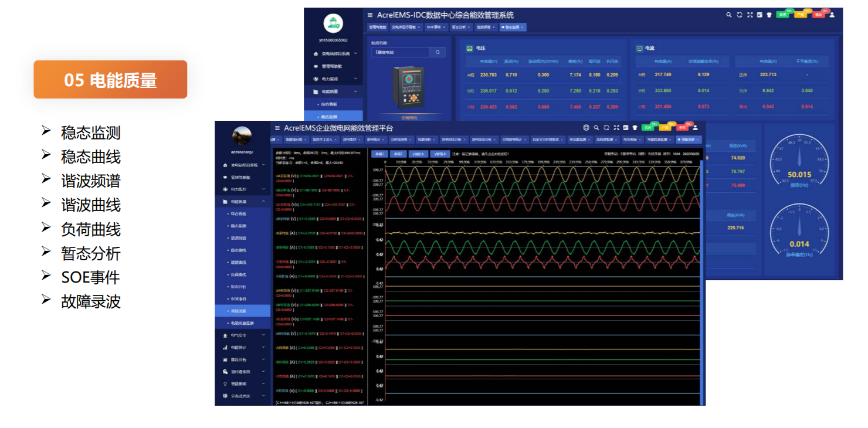Fullscreen icon in AcrelEMS-IDC window header
Viewport: 868px width, 428px height.
point(750,15)
